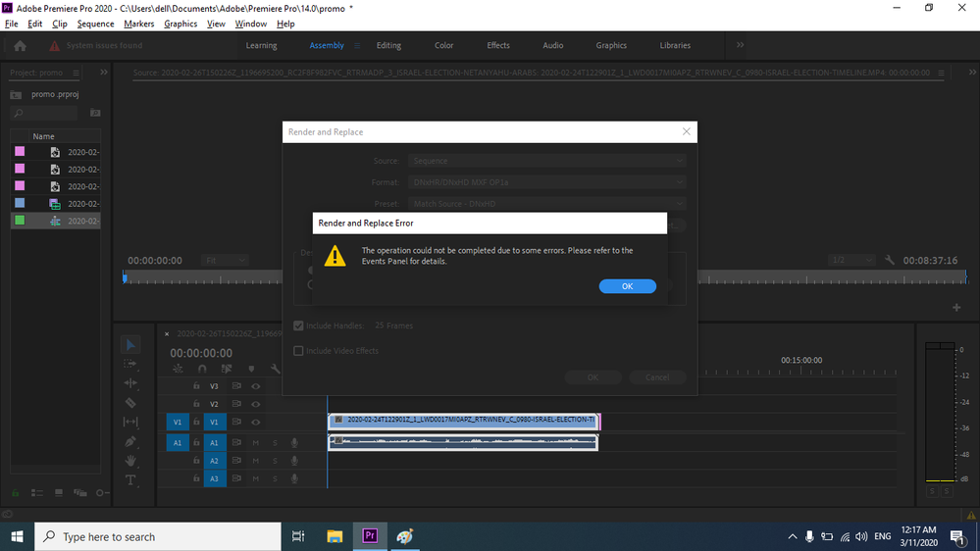Switch to Editing workspace tab

[388, 46]
